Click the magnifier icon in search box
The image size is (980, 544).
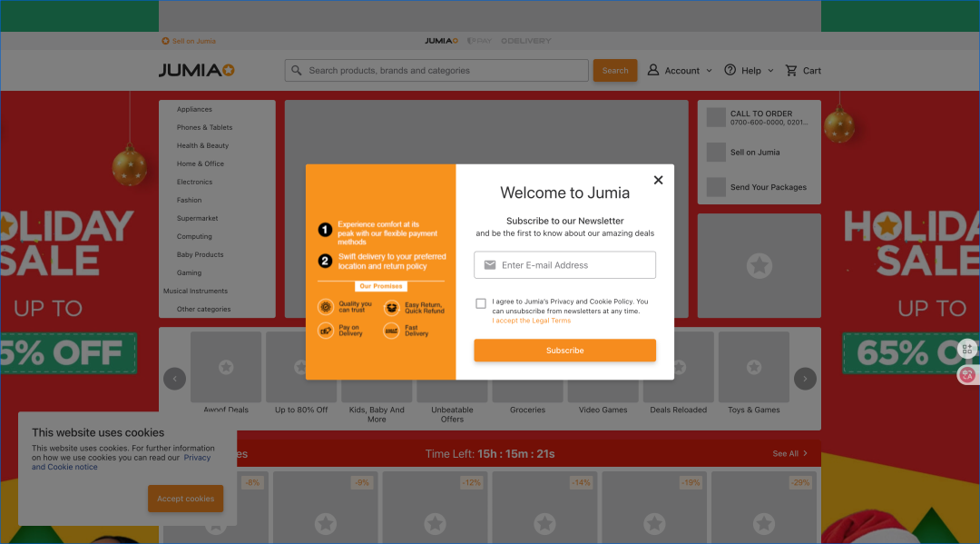(297, 71)
